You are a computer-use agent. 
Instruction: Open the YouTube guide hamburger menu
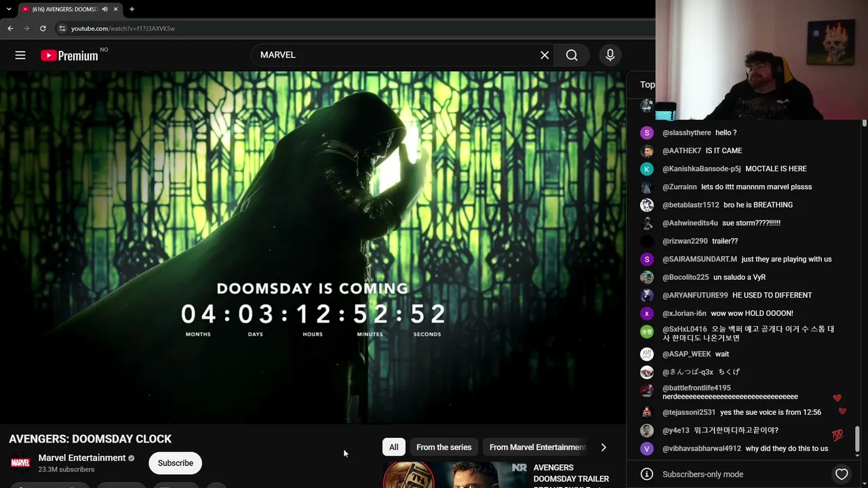click(x=20, y=55)
